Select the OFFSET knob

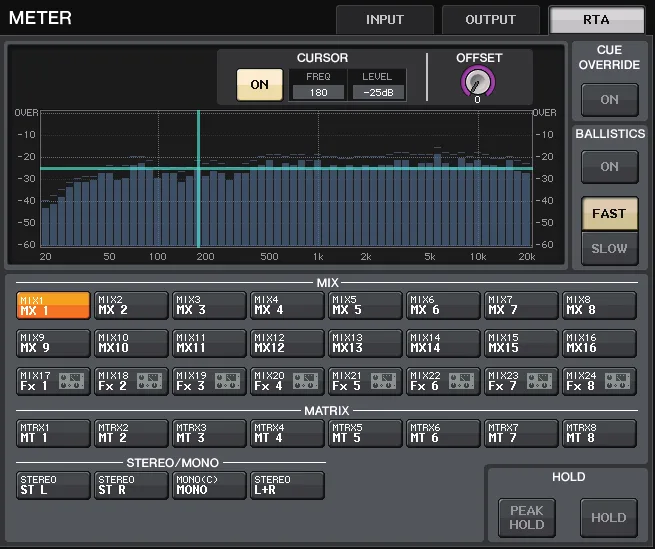[477, 81]
